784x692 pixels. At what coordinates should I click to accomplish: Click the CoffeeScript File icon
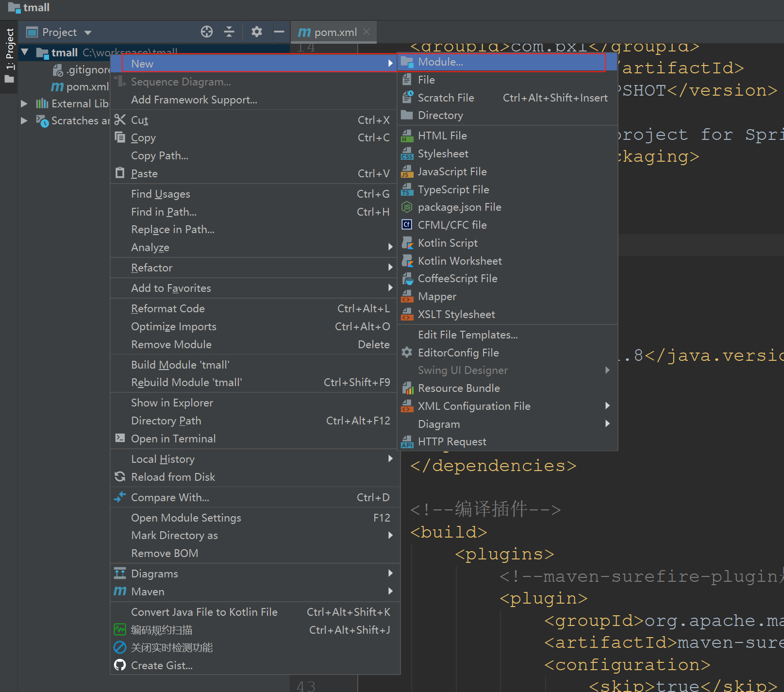407,278
